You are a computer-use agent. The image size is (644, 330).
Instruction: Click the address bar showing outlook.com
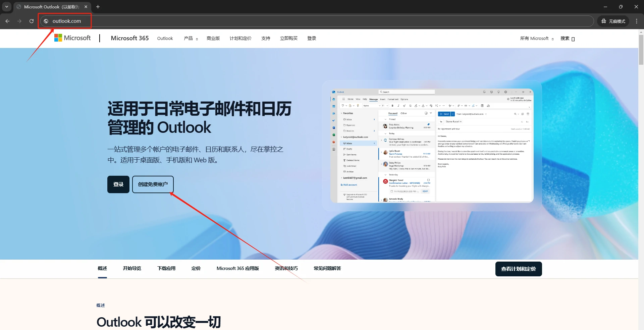click(317, 21)
